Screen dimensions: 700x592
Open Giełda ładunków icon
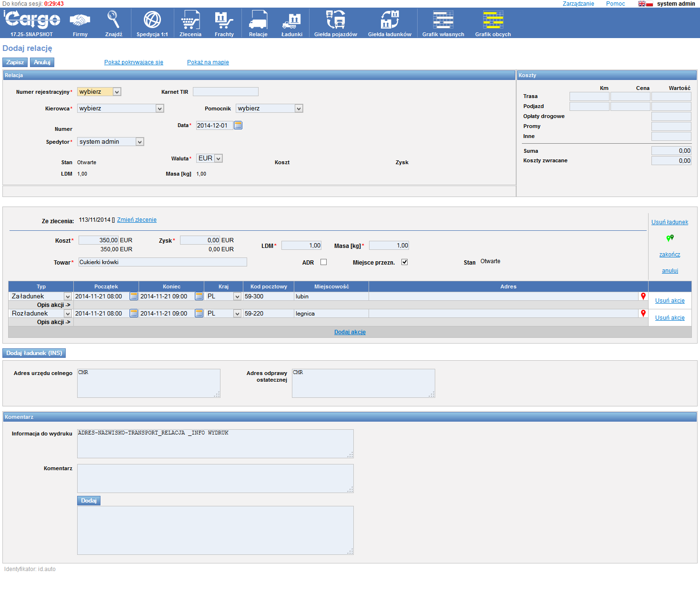tap(390, 20)
